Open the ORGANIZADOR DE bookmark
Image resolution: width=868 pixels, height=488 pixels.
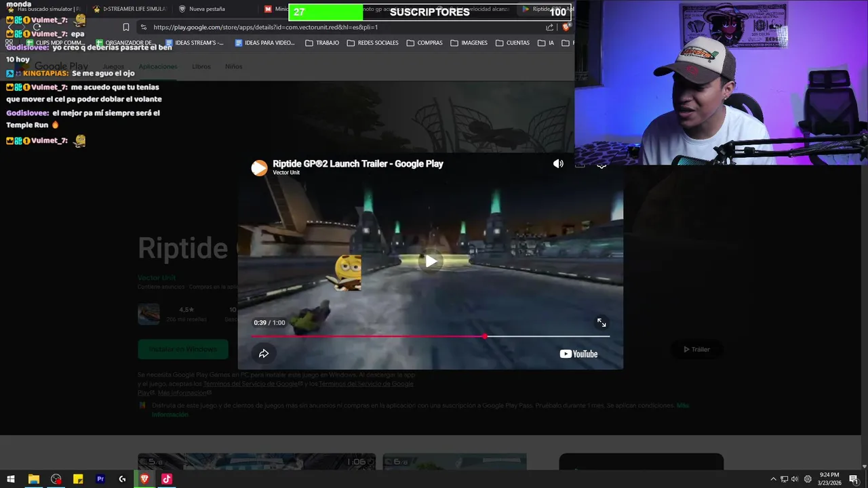(125, 43)
